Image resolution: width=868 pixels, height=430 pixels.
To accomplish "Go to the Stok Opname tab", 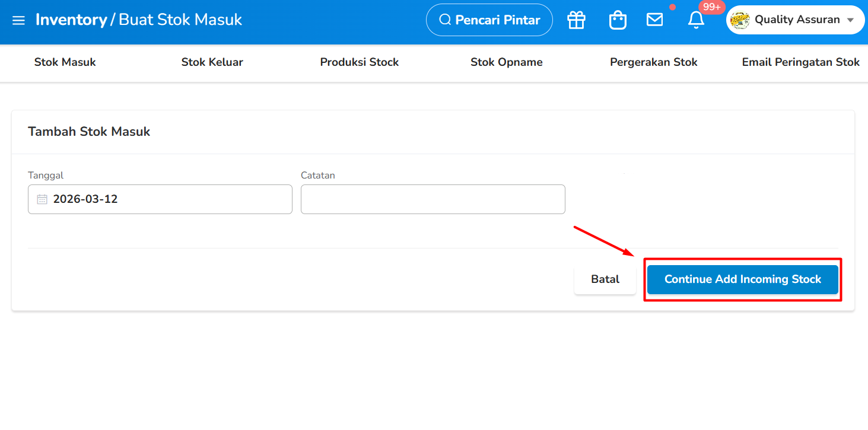I will [x=506, y=62].
